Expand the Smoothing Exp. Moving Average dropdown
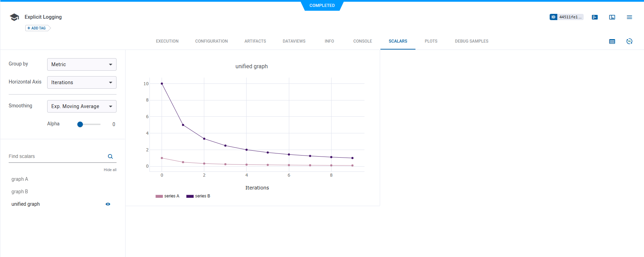Image resolution: width=644 pixels, height=257 pixels. [x=81, y=106]
